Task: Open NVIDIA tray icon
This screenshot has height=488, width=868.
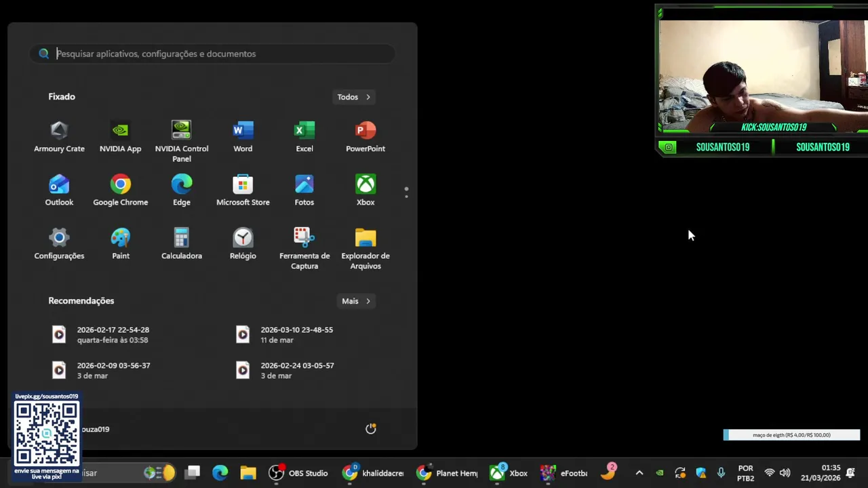Action: (659, 473)
